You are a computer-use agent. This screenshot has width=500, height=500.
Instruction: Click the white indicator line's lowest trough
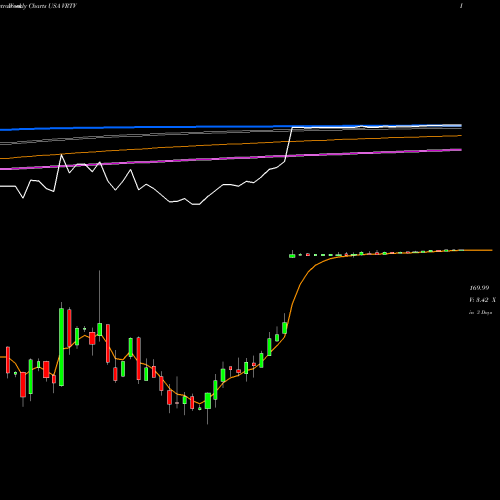[196, 204]
